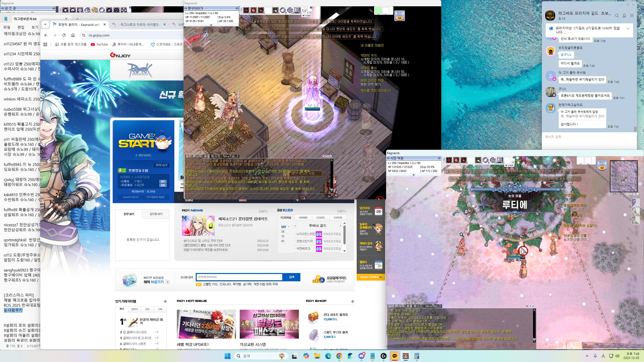
Task: Open the Chrome tab search dropdown
Action: point(45,24)
